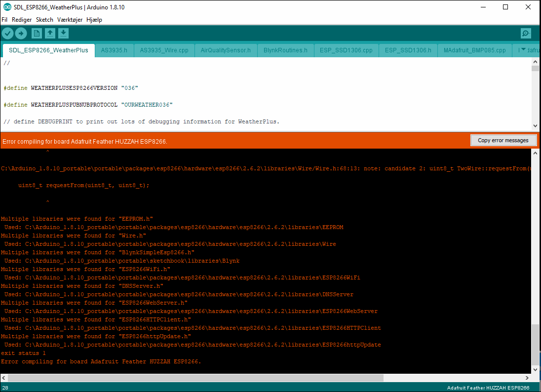Click the 'uint8_t requestFrom(uint8_t, uint8_t);' console line
541x392 pixels.
(x=84, y=185)
